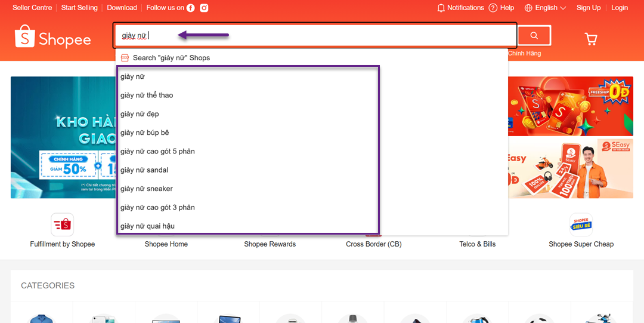The height and width of the screenshot is (323, 644).
Task: Click the Start Selling link
Action: click(80, 8)
